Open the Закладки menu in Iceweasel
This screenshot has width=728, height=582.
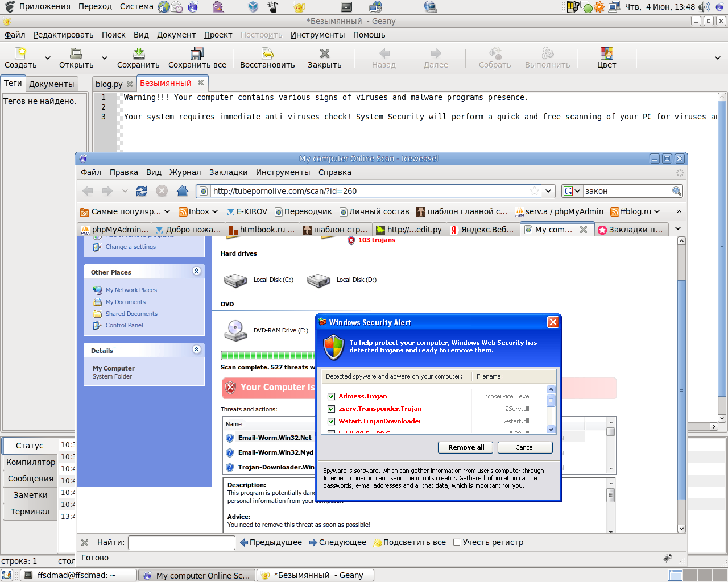(x=228, y=172)
